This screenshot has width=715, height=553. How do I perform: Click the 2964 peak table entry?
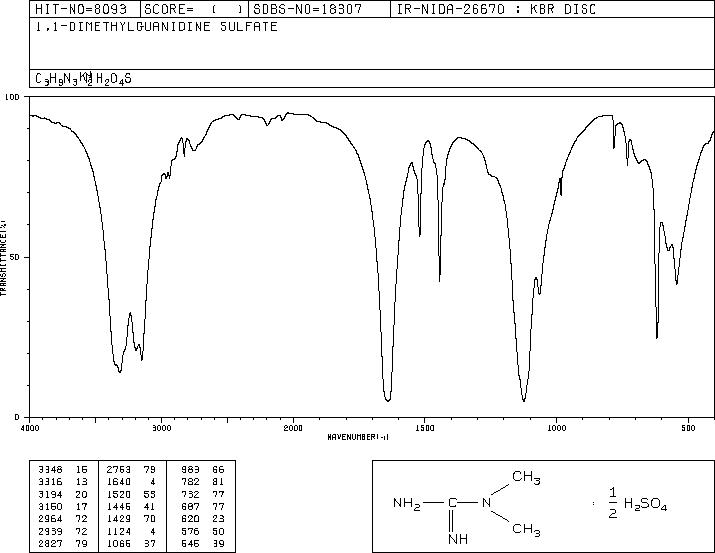[x=63, y=519]
